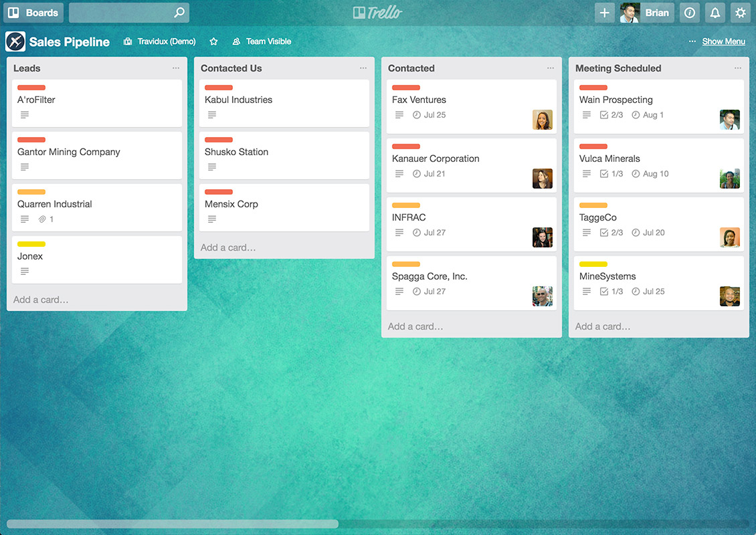Image resolution: width=756 pixels, height=535 pixels.
Task: Open the Meeting Scheduled list menu
Action: [x=738, y=68]
